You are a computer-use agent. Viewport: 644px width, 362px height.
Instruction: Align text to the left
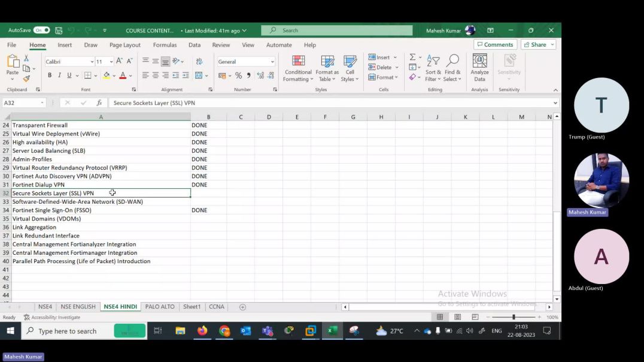pyautogui.click(x=145, y=76)
